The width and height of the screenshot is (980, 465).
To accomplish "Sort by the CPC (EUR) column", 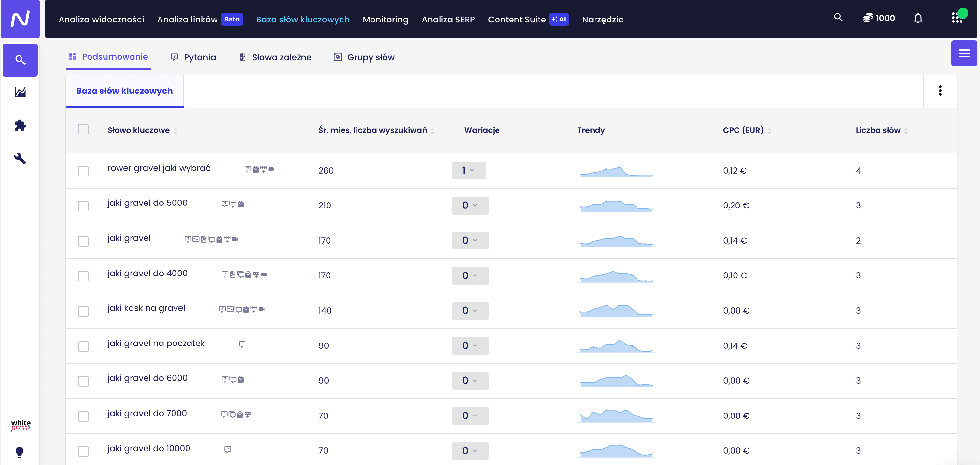I will pyautogui.click(x=747, y=130).
